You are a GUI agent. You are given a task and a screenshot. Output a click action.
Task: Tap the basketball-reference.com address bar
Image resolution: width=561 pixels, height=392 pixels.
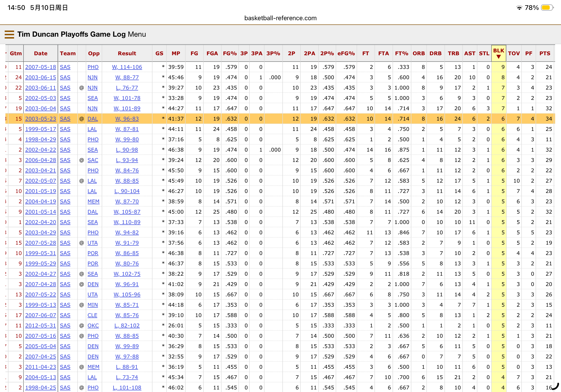pos(280,18)
